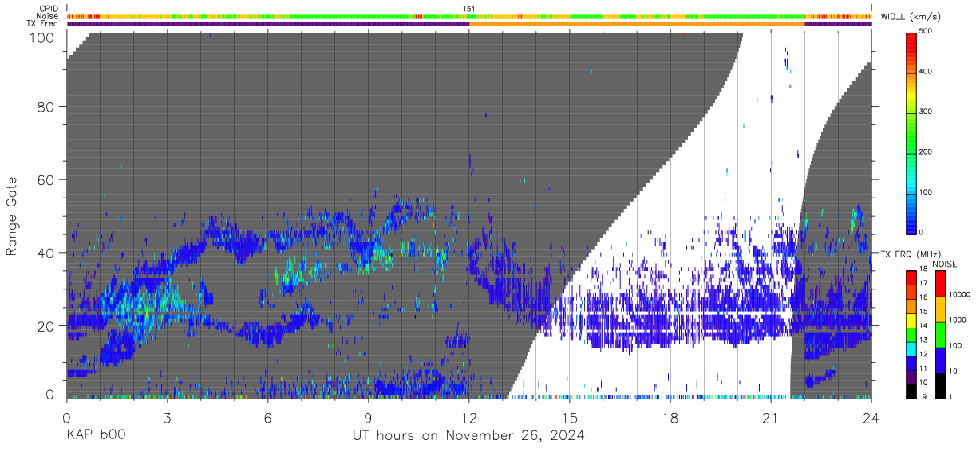The height and width of the screenshot is (452, 980).
Task: Click the orange segment of TX Freq strip
Action: pos(637,24)
